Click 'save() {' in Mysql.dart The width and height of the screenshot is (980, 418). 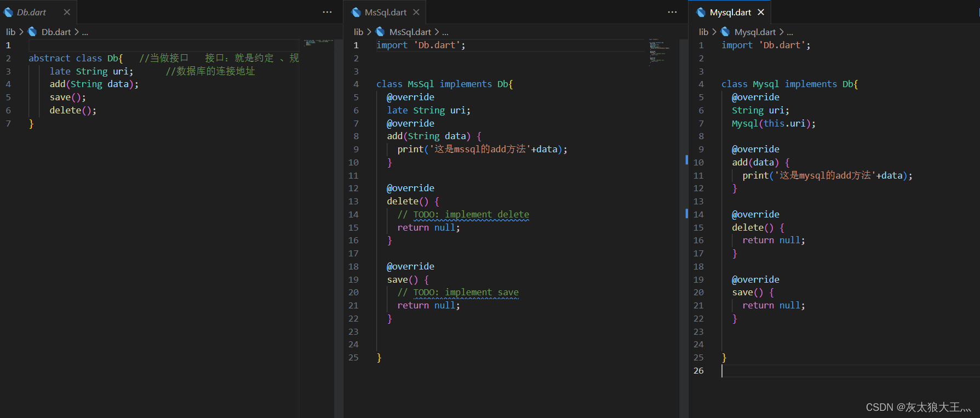[x=753, y=293]
